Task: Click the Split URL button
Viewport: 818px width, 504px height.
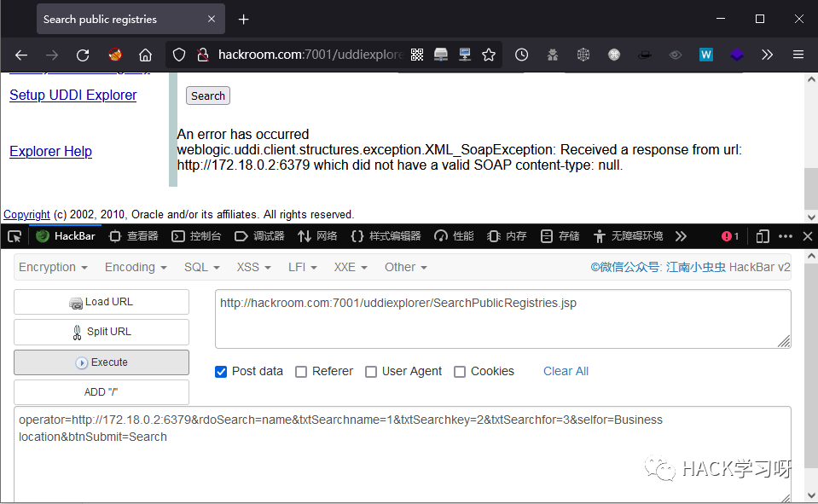Action: point(102,332)
